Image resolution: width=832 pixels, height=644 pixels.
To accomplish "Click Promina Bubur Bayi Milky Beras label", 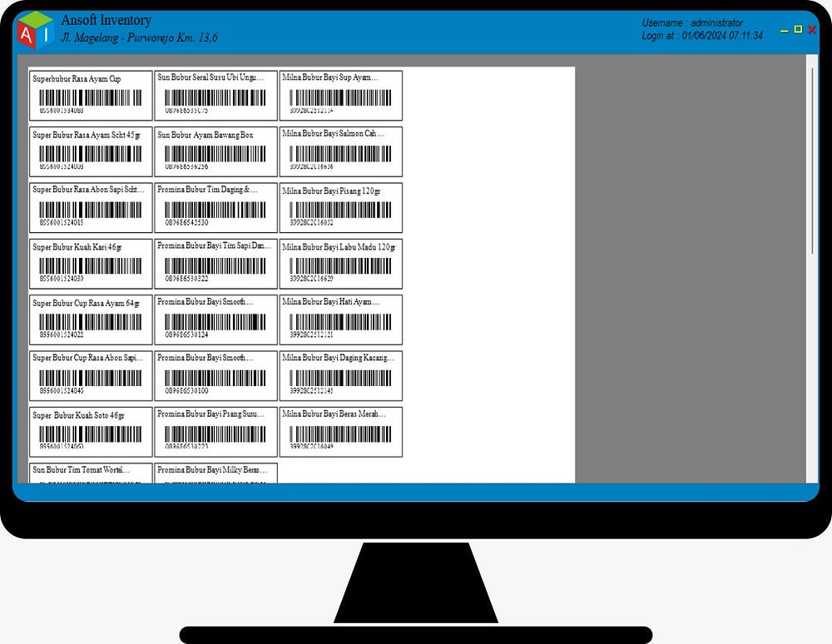I will coord(216,473).
